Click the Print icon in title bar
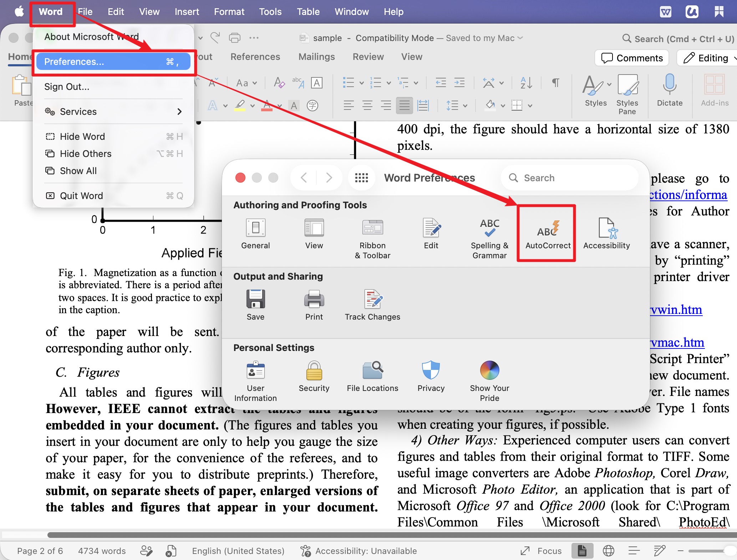Image resolution: width=737 pixels, height=560 pixels. pyautogui.click(x=234, y=38)
